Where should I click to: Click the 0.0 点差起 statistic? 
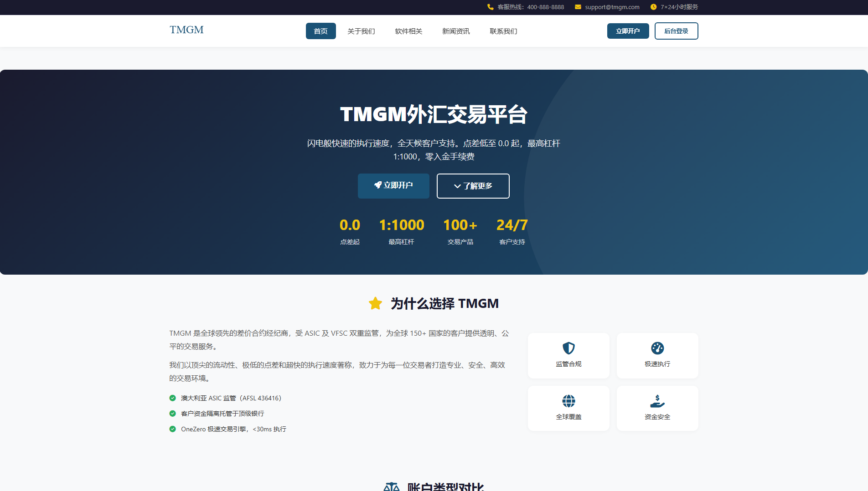click(x=350, y=231)
